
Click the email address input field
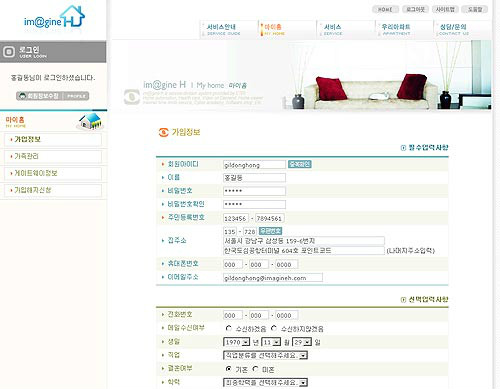[x=273, y=277]
